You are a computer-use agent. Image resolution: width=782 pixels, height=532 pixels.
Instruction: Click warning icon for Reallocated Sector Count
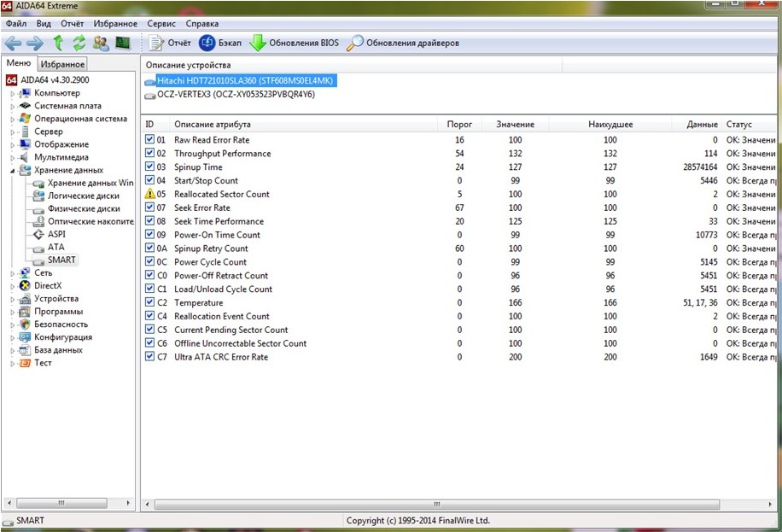coord(149,194)
